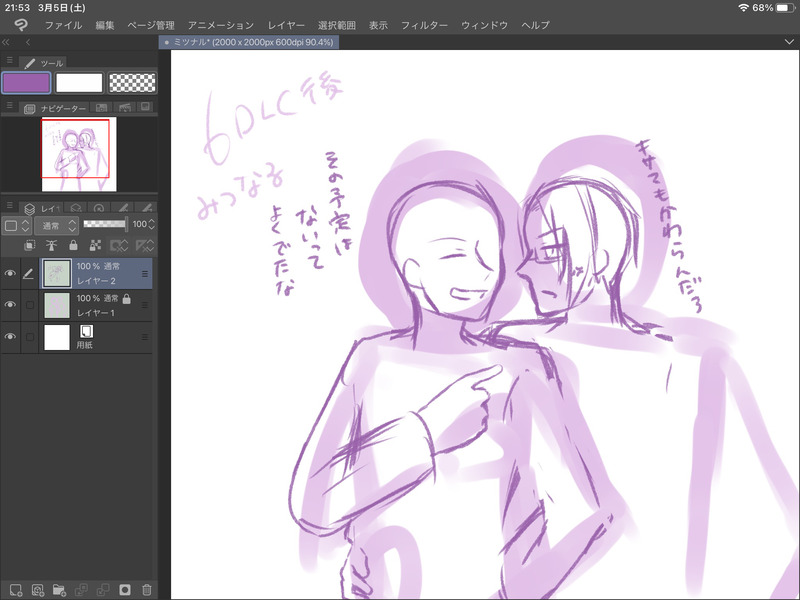Hide レイヤー 2 with eye icon
The image size is (800, 600).
pyautogui.click(x=10, y=274)
